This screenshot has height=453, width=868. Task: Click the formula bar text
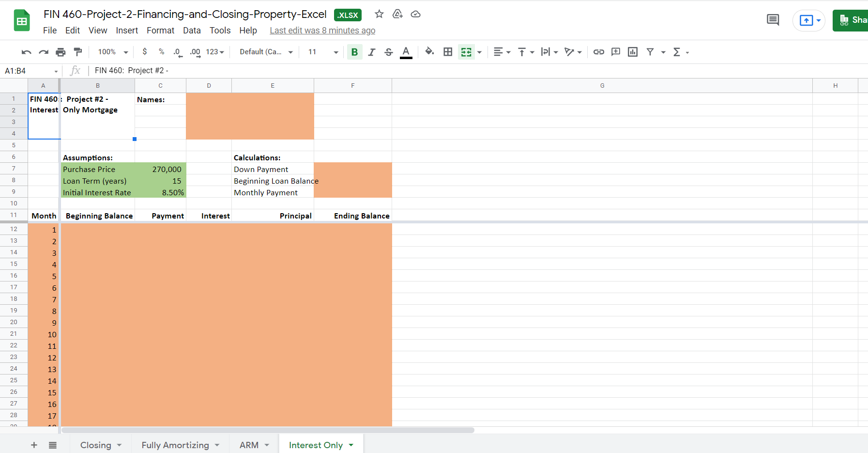click(x=132, y=71)
